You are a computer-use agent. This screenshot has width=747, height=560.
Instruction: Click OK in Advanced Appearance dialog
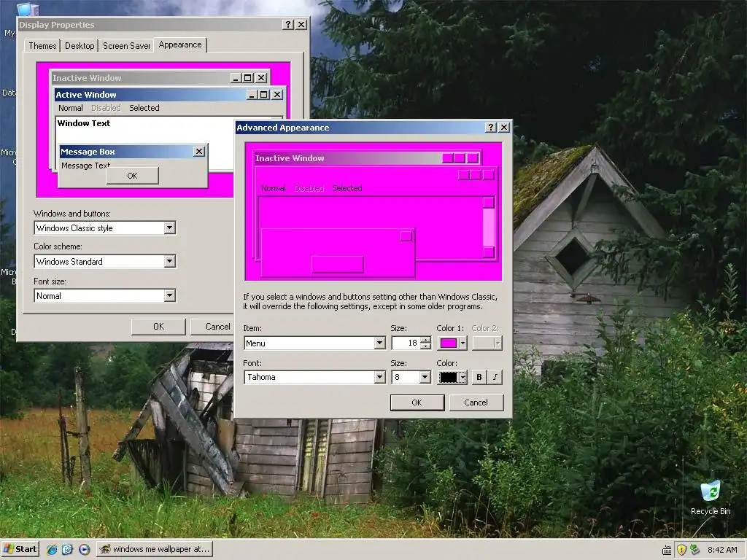click(417, 402)
